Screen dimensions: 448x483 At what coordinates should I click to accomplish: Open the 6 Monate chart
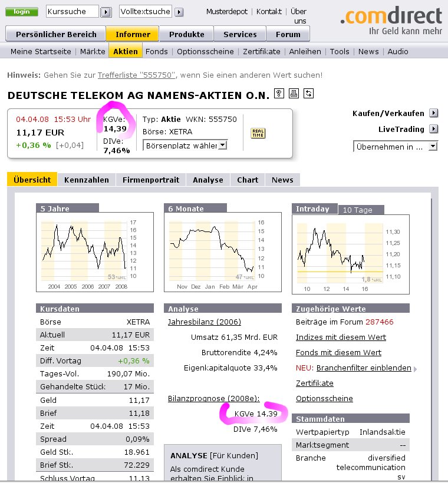point(223,252)
